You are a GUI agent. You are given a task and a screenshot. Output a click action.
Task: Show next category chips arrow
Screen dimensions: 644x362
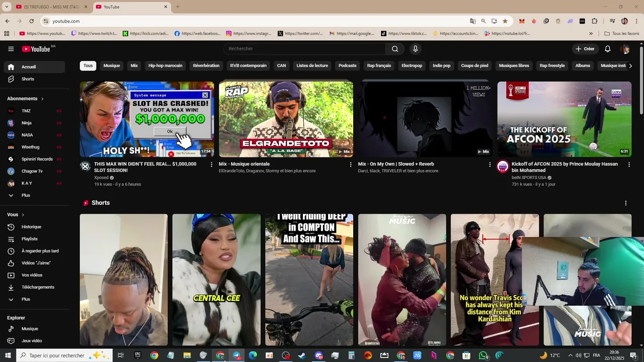630,66
